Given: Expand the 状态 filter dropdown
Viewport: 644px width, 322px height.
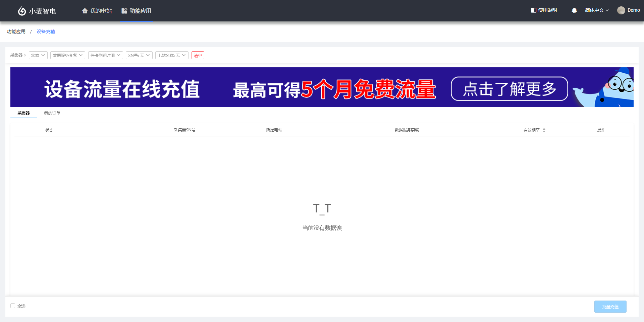Looking at the screenshot, I should [x=38, y=55].
